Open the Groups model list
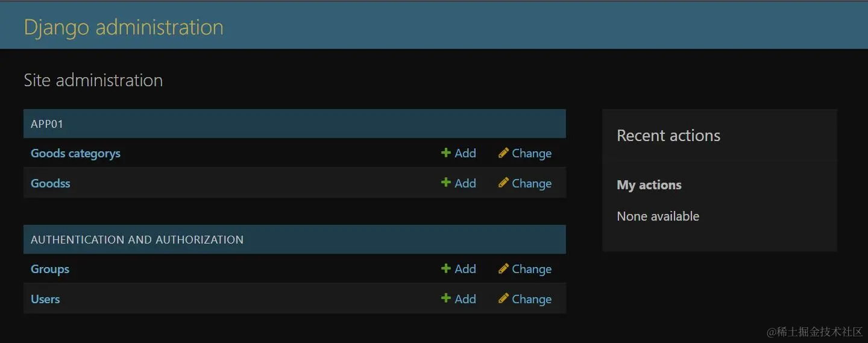Viewport: 868px width, 343px height. [50, 269]
